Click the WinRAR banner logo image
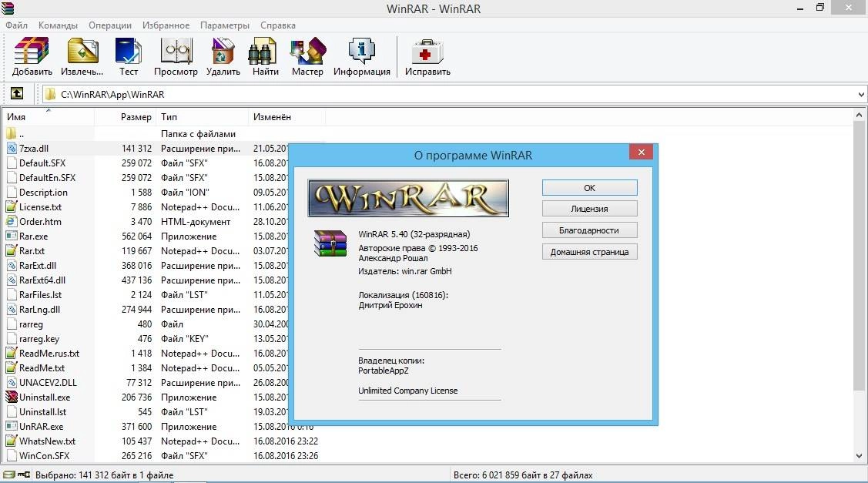 (x=408, y=198)
